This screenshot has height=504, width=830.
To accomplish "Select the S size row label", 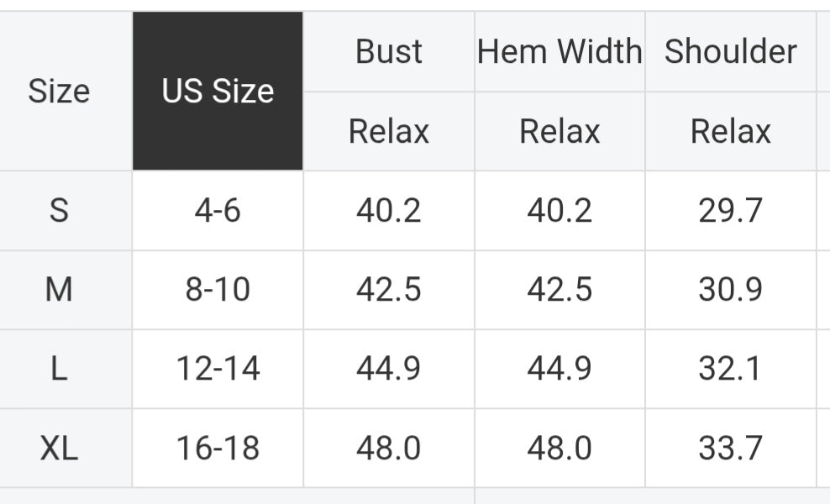I will coord(59,210).
